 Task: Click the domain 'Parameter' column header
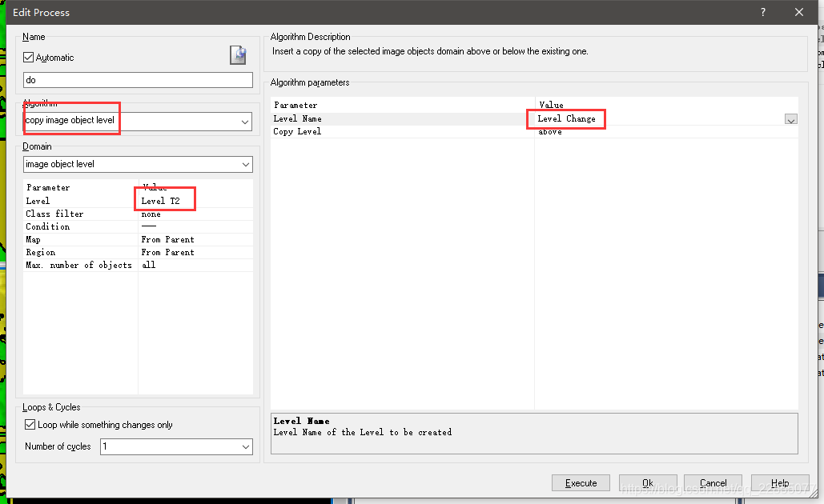click(48, 187)
